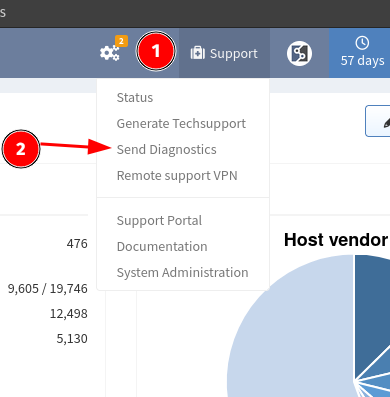
Task: Open the Support Portal link
Action: pos(159,221)
